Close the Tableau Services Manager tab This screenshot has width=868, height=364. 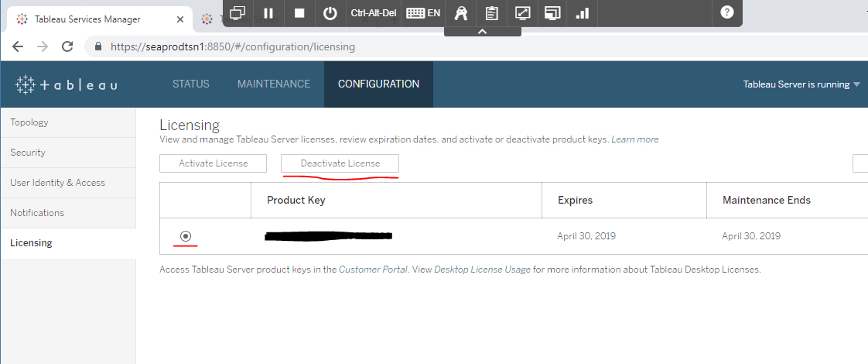click(180, 19)
